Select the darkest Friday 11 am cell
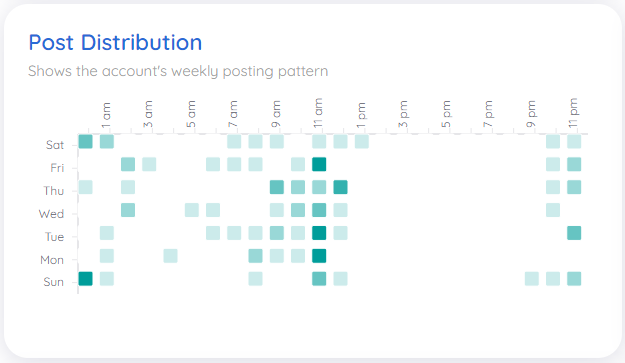The height and width of the screenshot is (363, 625). click(x=319, y=164)
